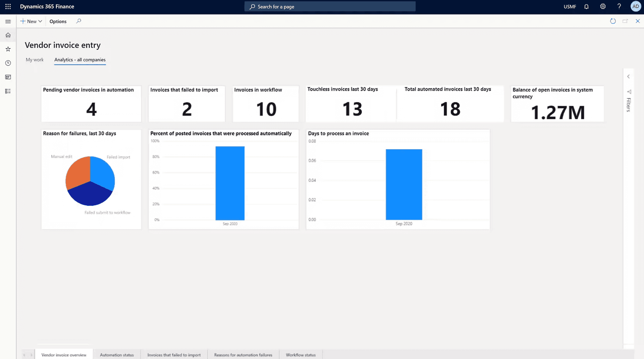Click the Search for a page field
The image size is (644, 359).
[330, 7]
